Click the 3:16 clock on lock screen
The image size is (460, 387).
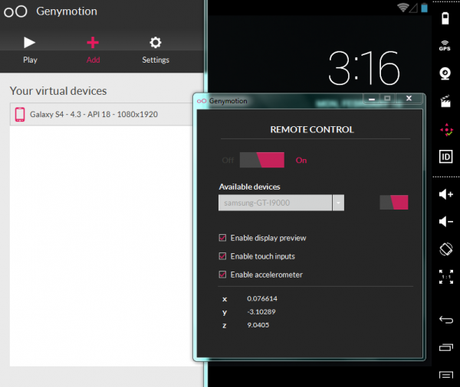point(364,68)
